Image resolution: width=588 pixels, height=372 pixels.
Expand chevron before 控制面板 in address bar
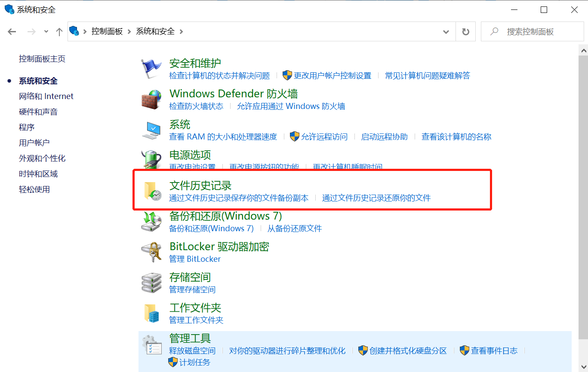(85, 31)
